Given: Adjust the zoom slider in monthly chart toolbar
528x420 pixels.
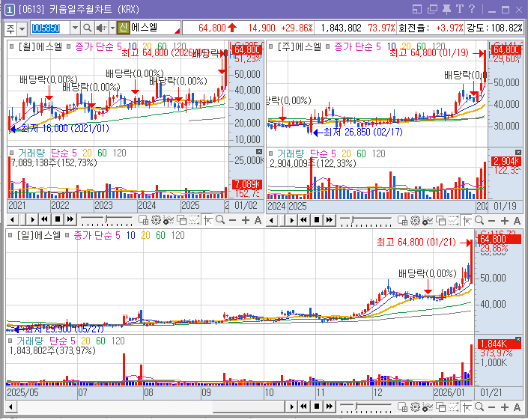Looking at the screenshot, I should (x=106, y=220).
